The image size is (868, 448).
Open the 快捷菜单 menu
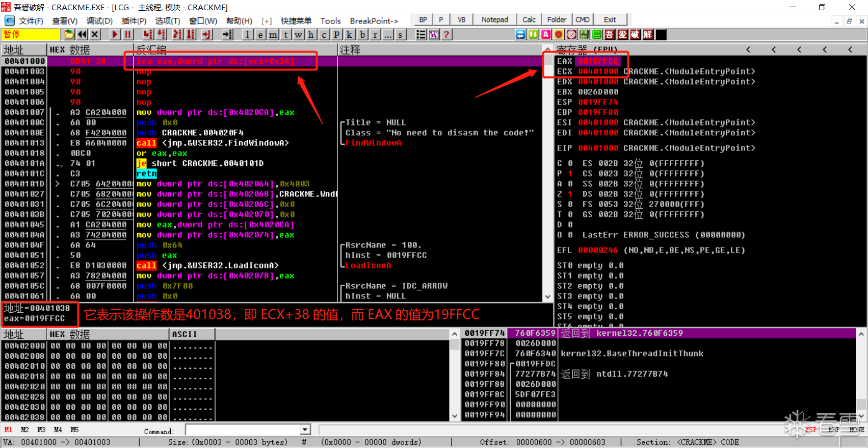[x=296, y=21]
